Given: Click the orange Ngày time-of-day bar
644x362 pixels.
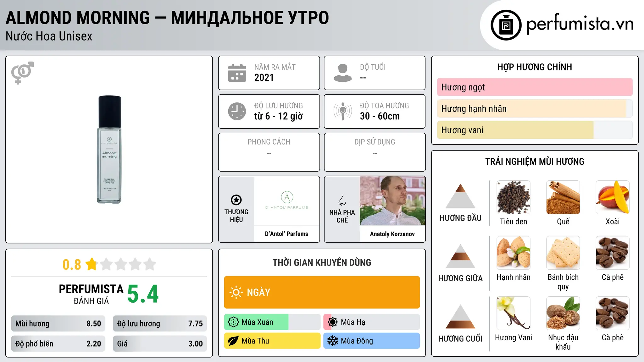Looking at the screenshot, I should 322,292.
